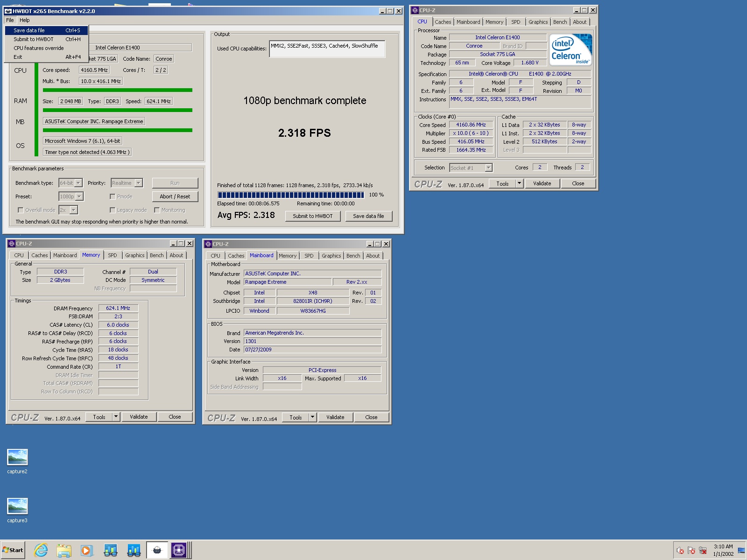Image resolution: width=747 pixels, height=560 pixels.
Task: Click the Action Center flag tray icon
Action: coord(691,551)
